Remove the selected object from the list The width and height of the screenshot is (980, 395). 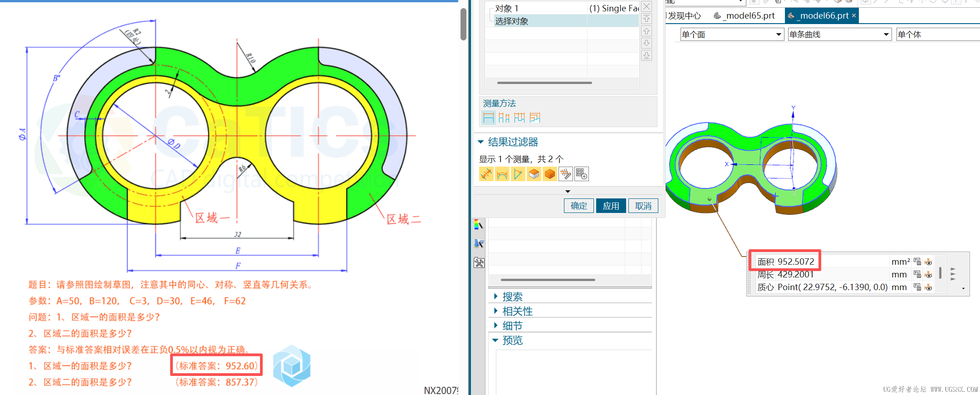647,6
